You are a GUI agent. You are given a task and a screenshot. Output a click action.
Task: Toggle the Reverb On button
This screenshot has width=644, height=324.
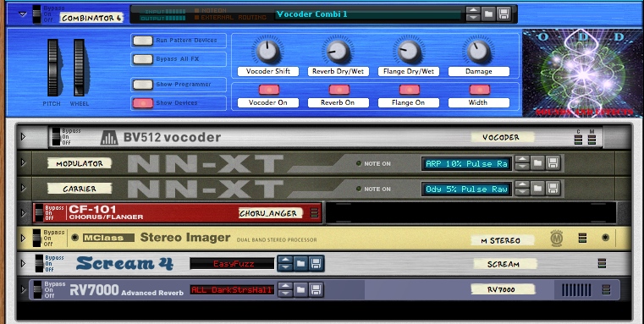pos(339,90)
